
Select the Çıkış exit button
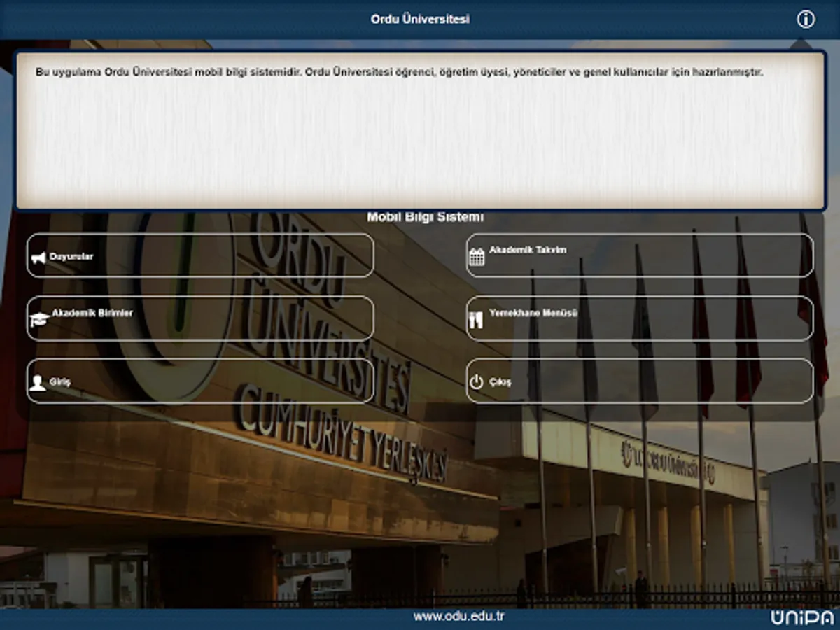click(640, 381)
